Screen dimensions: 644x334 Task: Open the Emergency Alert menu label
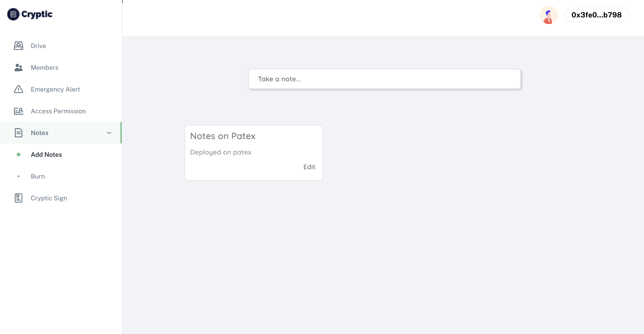[x=55, y=89]
